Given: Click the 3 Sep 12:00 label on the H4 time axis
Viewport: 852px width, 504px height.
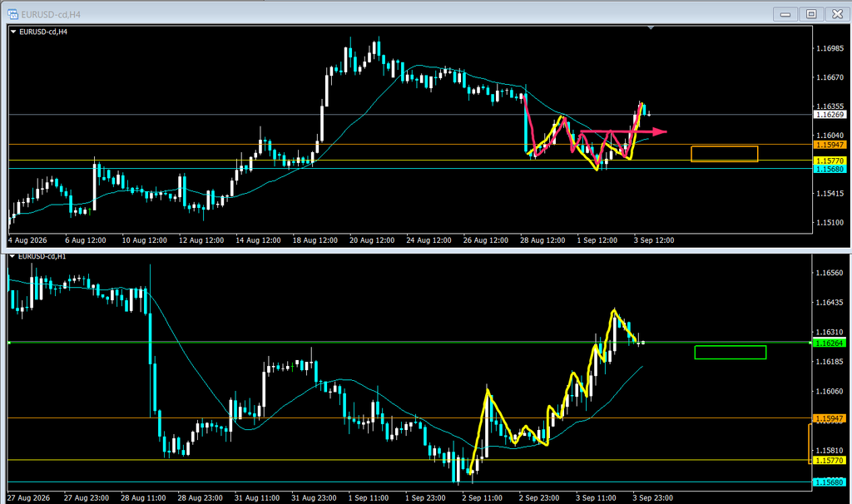Looking at the screenshot, I should click(654, 240).
